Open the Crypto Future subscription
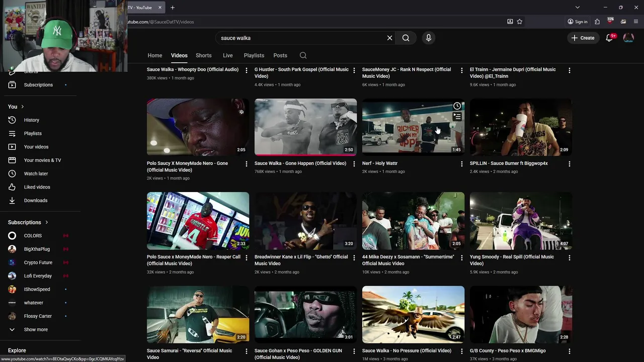The height and width of the screenshot is (362, 644). click(x=39, y=262)
